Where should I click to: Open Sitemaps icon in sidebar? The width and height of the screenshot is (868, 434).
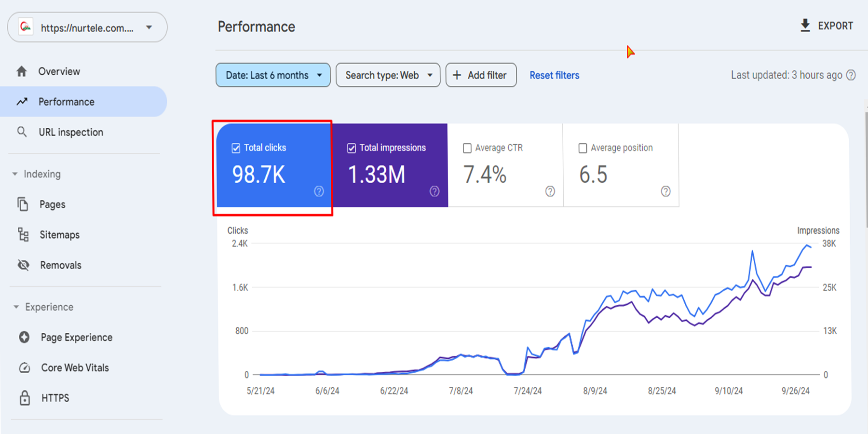point(23,235)
